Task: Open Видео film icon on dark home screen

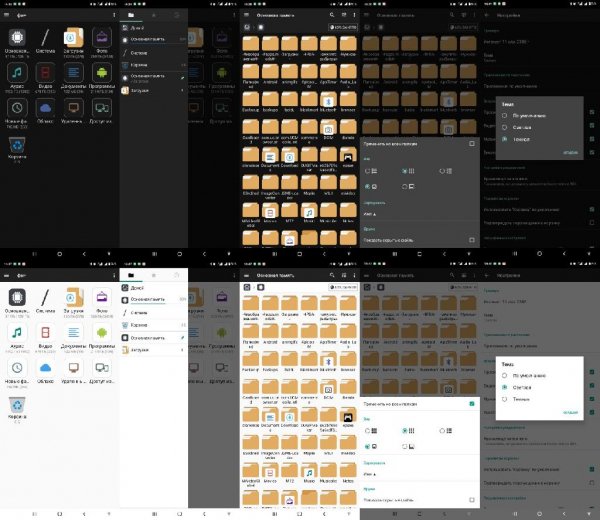Action: tap(45, 73)
